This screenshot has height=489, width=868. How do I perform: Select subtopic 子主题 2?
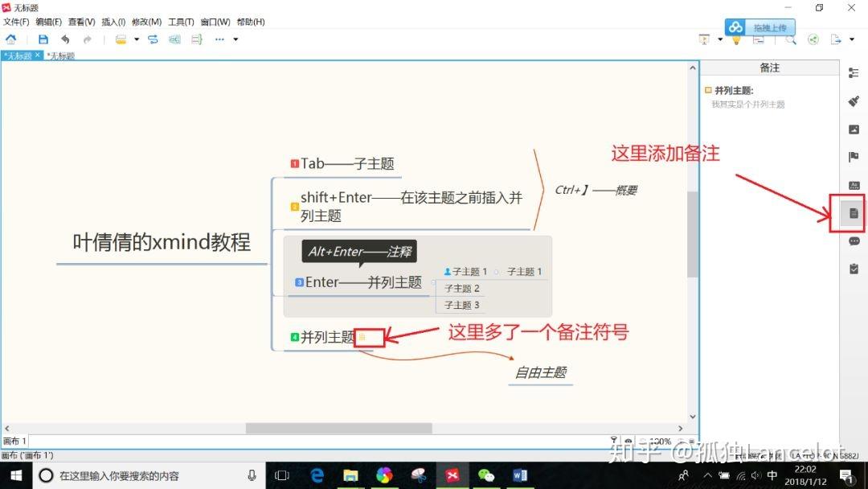(461, 289)
